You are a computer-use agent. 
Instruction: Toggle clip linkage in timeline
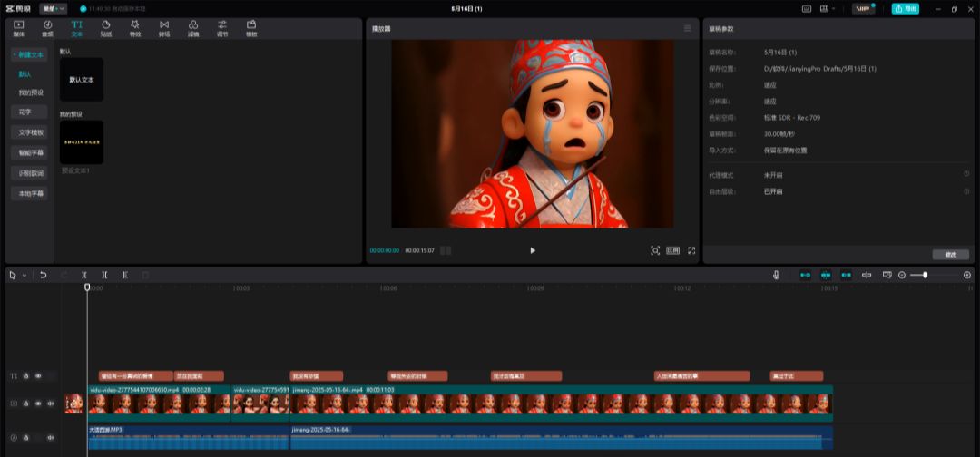pyautogui.click(x=847, y=275)
